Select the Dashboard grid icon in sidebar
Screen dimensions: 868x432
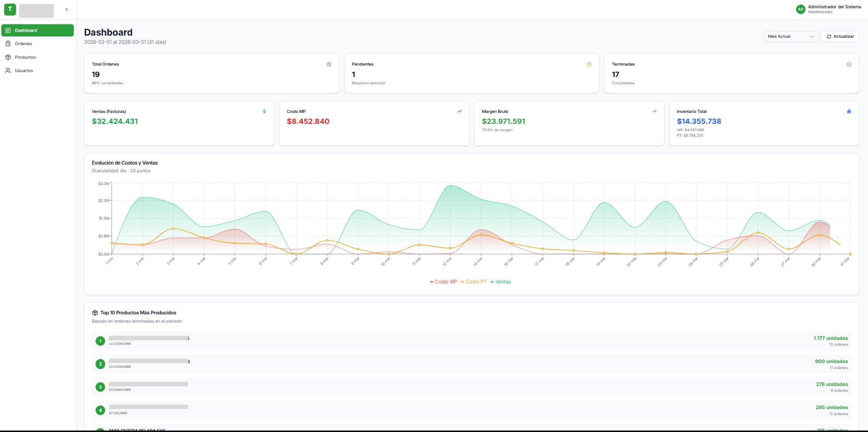[8, 30]
